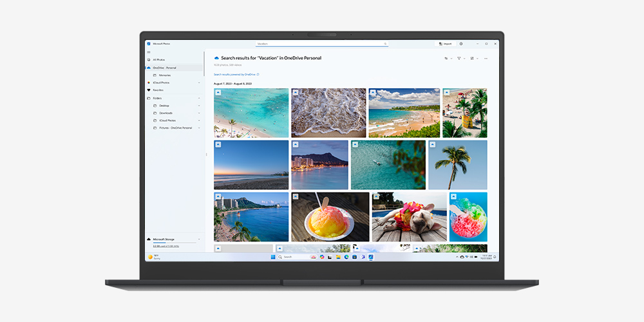
Task: Open the gallery view type dropdown
Action: (x=475, y=59)
